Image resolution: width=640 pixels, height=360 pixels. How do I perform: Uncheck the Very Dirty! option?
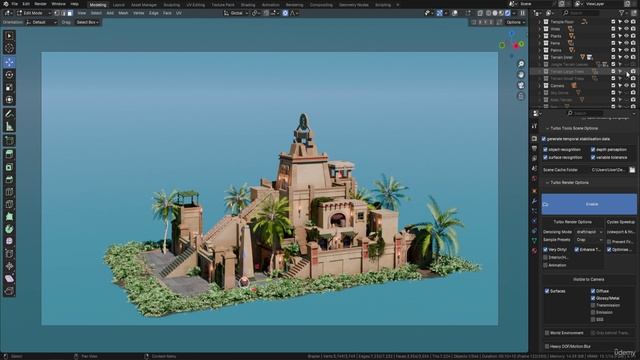545,249
